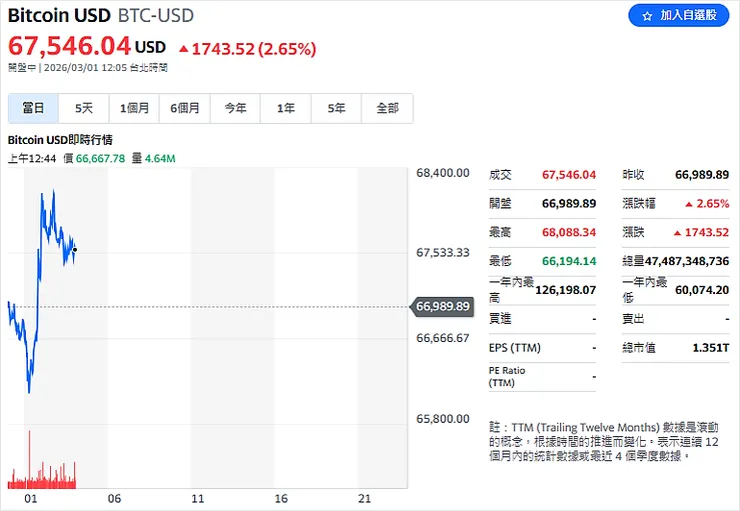The width and height of the screenshot is (740, 511).
Task: Click the red triangle beside 1743.52 in table
Action: pyautogui.click(x=677, y=233)
